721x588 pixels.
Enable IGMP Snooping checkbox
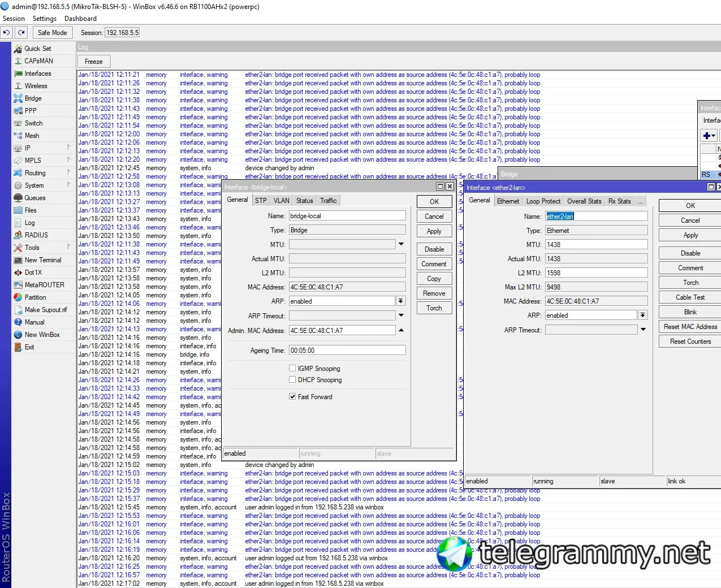[x=292, y=368]
